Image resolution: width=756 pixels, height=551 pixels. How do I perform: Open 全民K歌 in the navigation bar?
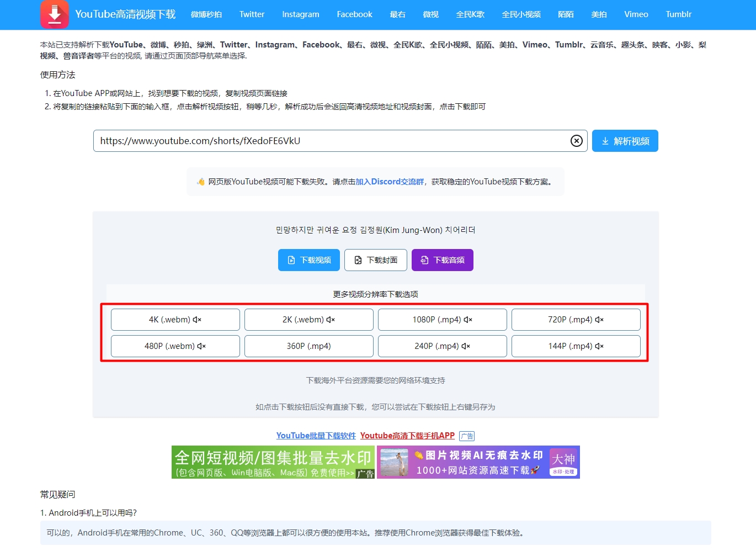pos(470,14)
